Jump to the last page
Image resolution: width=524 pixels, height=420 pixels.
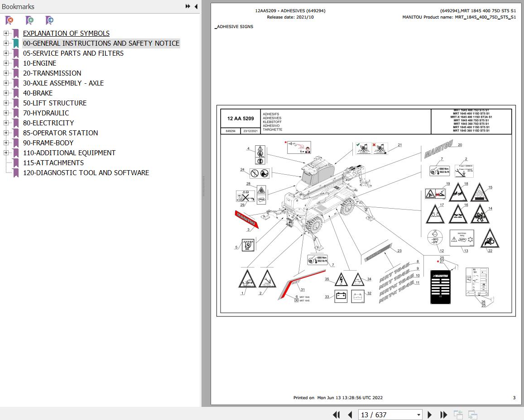[x=443, y=415]
